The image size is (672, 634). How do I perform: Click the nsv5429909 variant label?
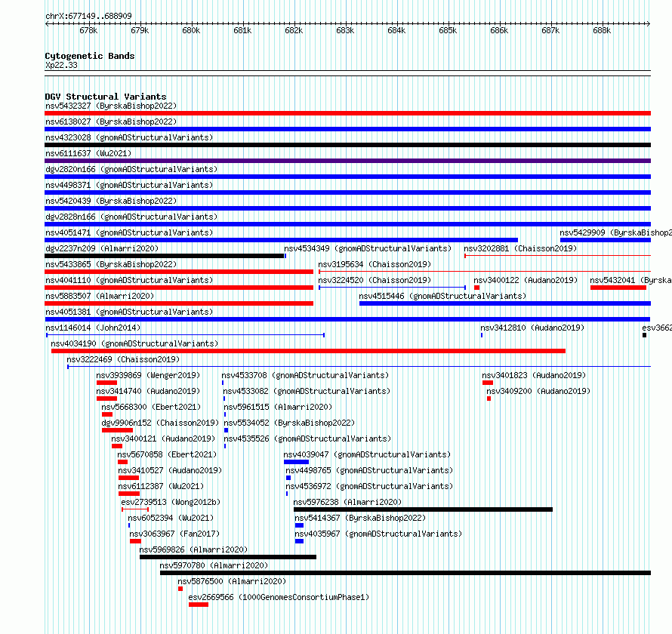[x=616, y=232]
